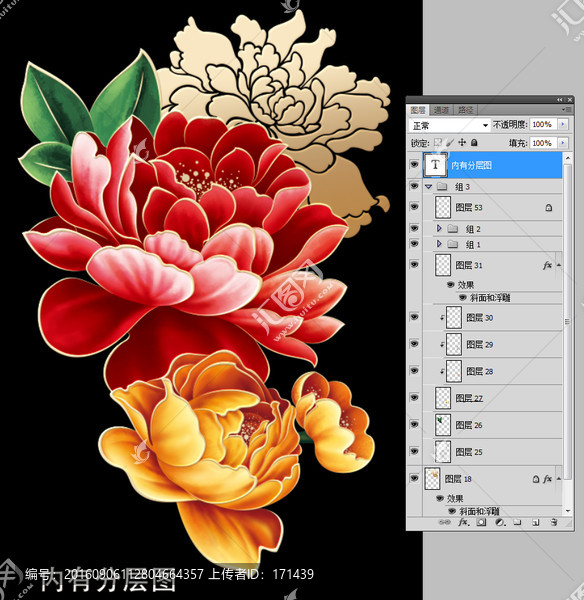Click the 不透明度 100% value field

click(x=543, y=124)
